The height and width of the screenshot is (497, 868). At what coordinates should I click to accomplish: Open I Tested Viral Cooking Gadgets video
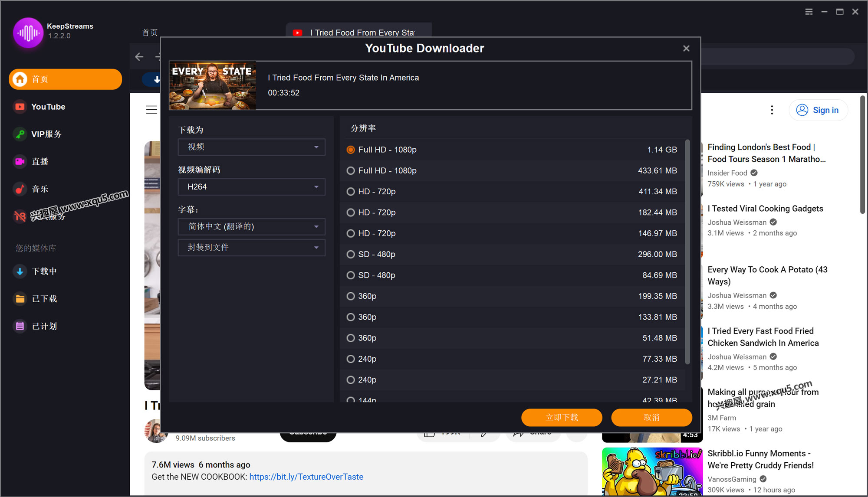tap(765, 209)
